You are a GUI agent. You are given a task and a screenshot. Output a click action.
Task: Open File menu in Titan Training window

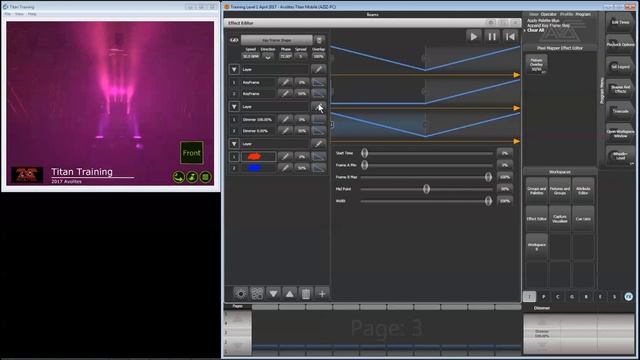click(7, 14)
